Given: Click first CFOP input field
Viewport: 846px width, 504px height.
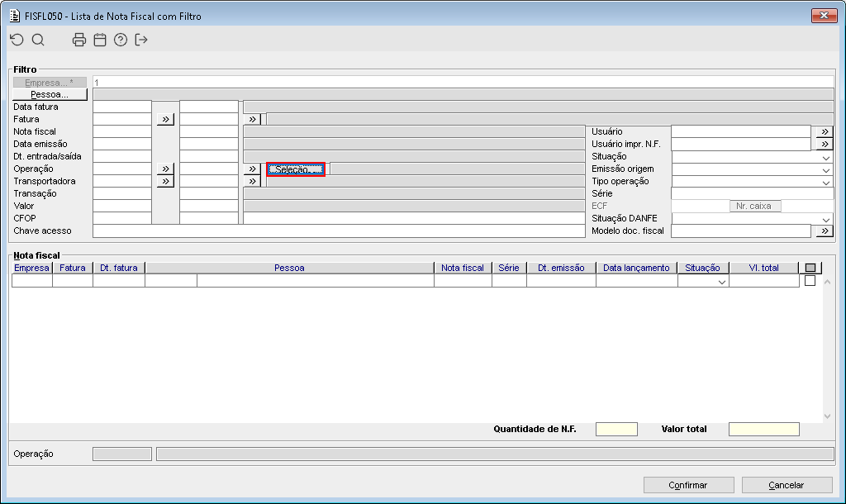Looking at the screenshot, I should (122, 219).
